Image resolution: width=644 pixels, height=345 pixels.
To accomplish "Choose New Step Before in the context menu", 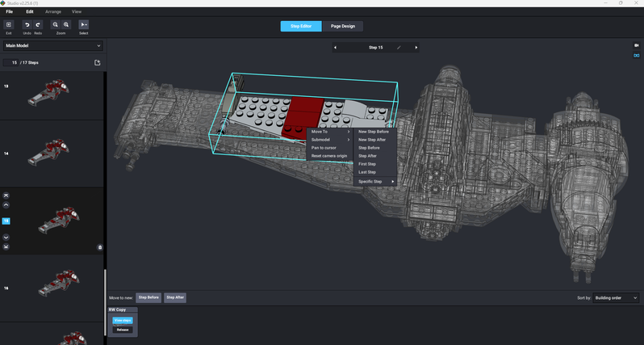I will tap(373, 131).
